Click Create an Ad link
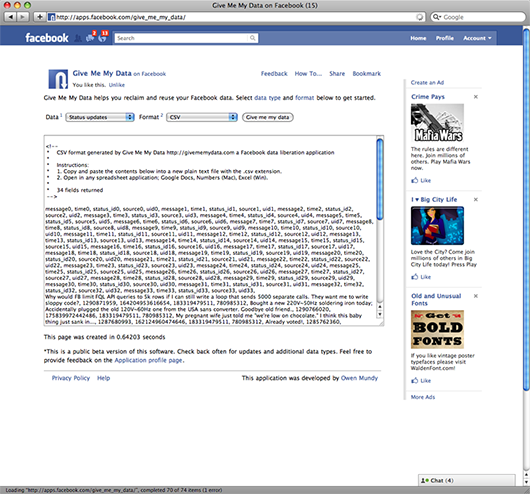This screenshot has width=530, height=494. pos(427,83)
